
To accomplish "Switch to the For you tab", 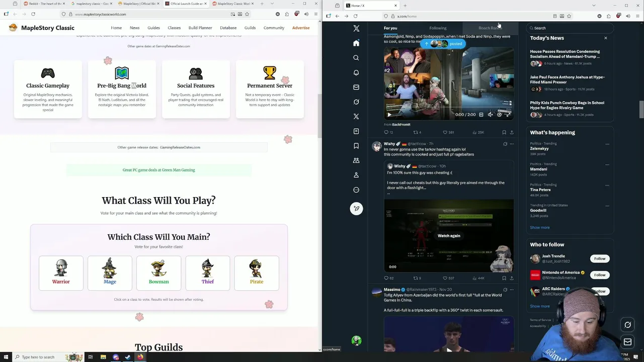I will click(x=390, y=28).
